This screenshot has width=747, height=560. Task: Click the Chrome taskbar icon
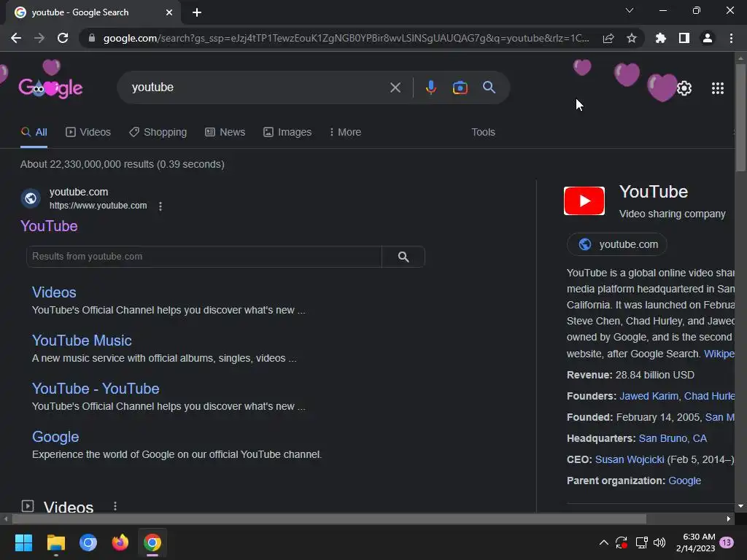[152, 542]
